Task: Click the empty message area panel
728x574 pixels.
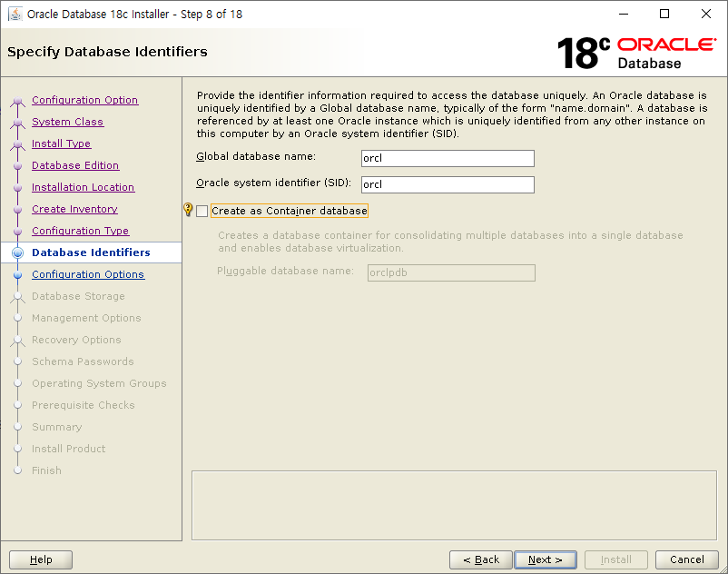Action: 454,506
